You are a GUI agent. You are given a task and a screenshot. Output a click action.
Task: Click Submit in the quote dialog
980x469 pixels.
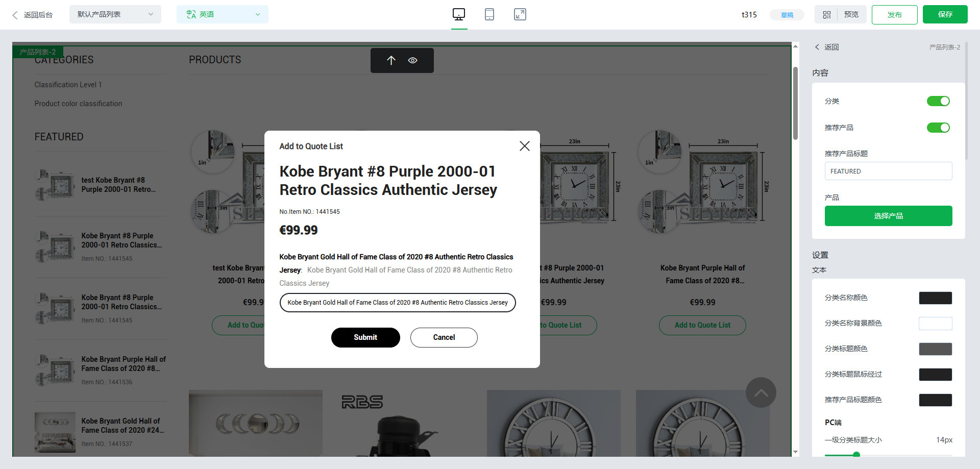point(365,337)
